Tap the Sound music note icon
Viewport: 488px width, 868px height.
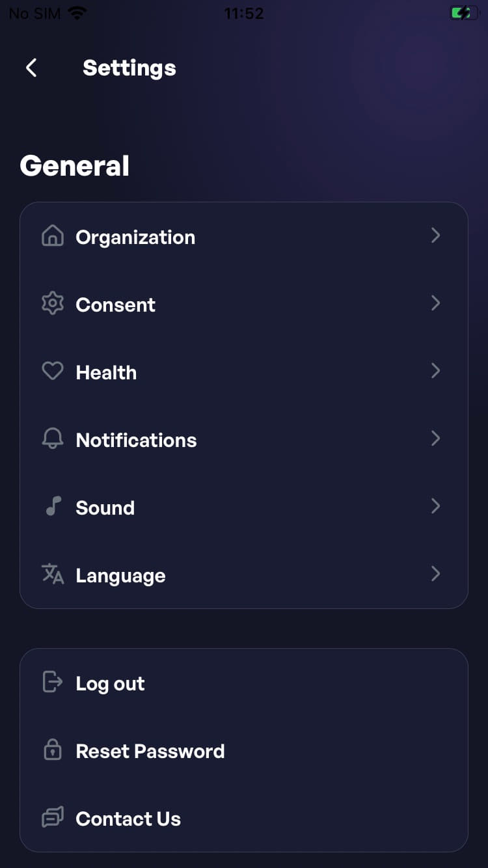coord(53,506)
